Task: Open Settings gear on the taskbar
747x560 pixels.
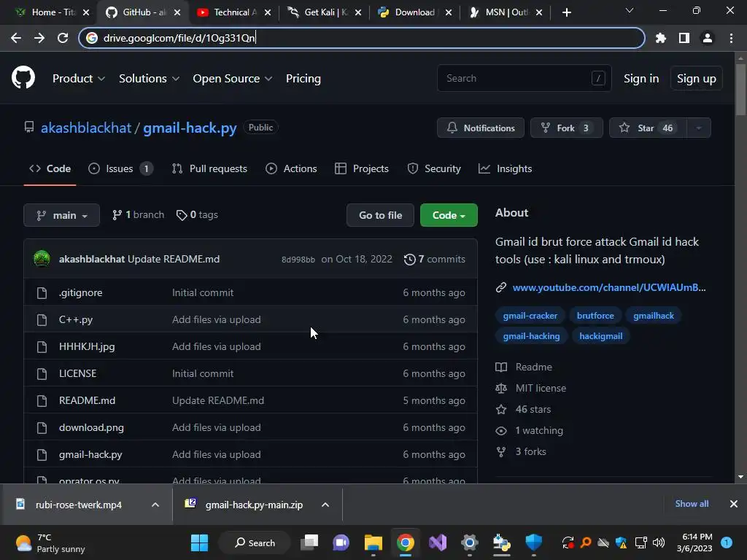Action: pos(469,542)
